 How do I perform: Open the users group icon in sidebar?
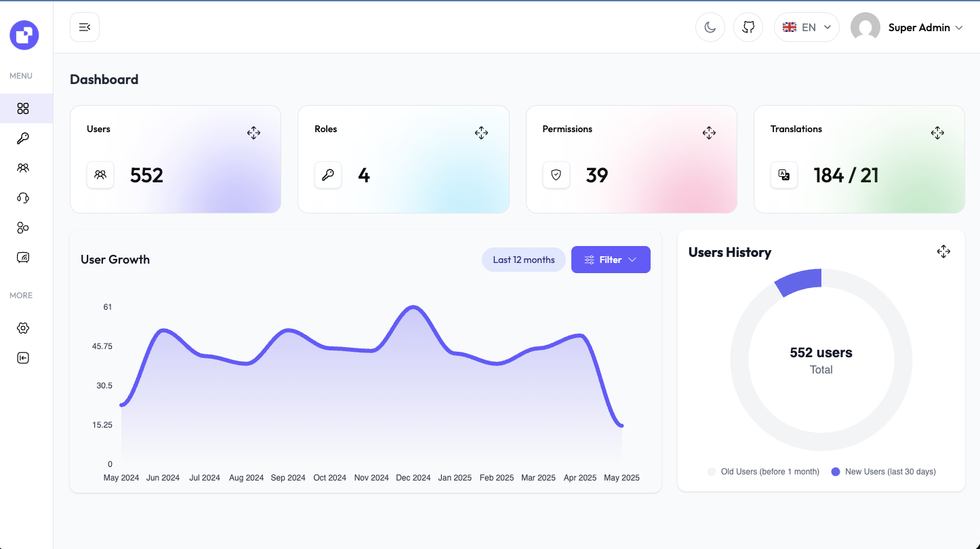point(23,168)
